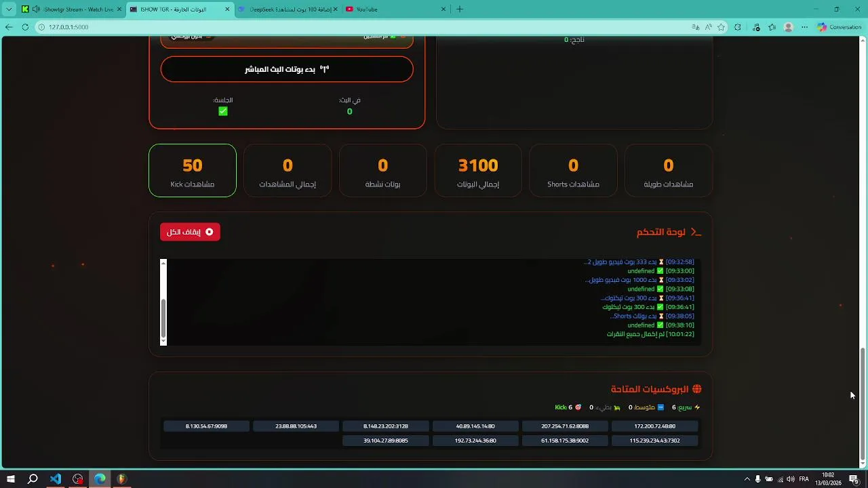Open the volume control in tray
This screenshot has height=488, width=868.
point(790,479)
